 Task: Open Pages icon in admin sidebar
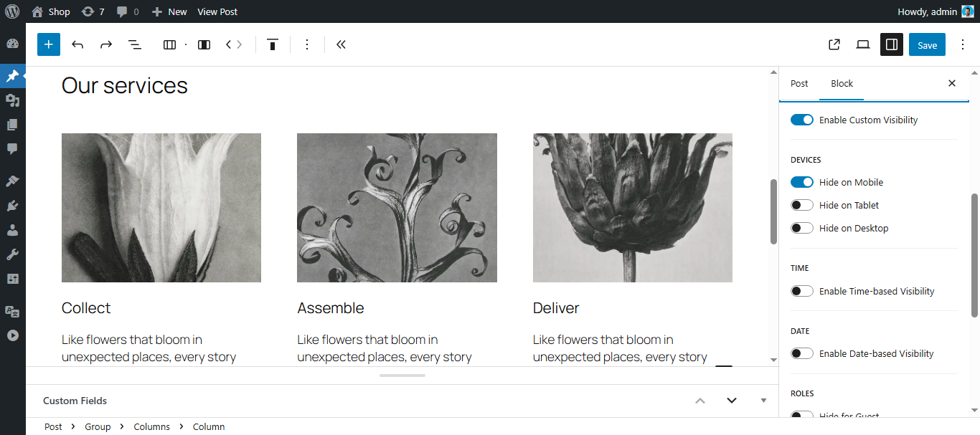click(12, 125)
